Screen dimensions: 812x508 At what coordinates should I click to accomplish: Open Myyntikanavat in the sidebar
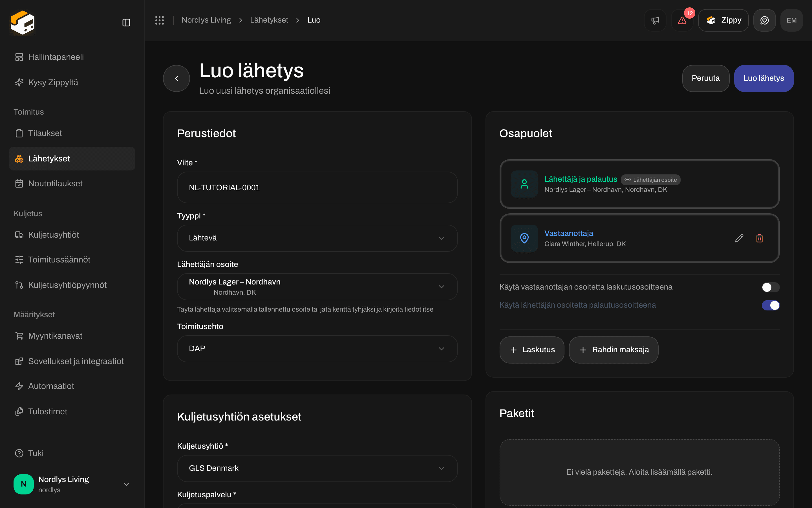(x=72, y=336)
